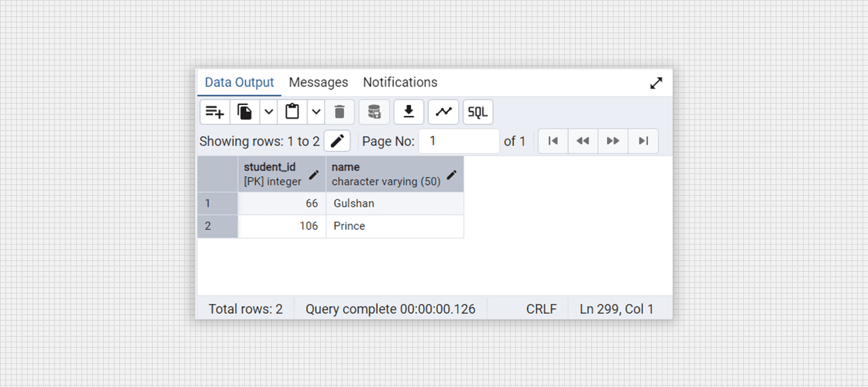Image resolution: width=868 pixels, height=387 pixels.
Task: Open the copy options dropdown arrow
Action: coord(269,112)
